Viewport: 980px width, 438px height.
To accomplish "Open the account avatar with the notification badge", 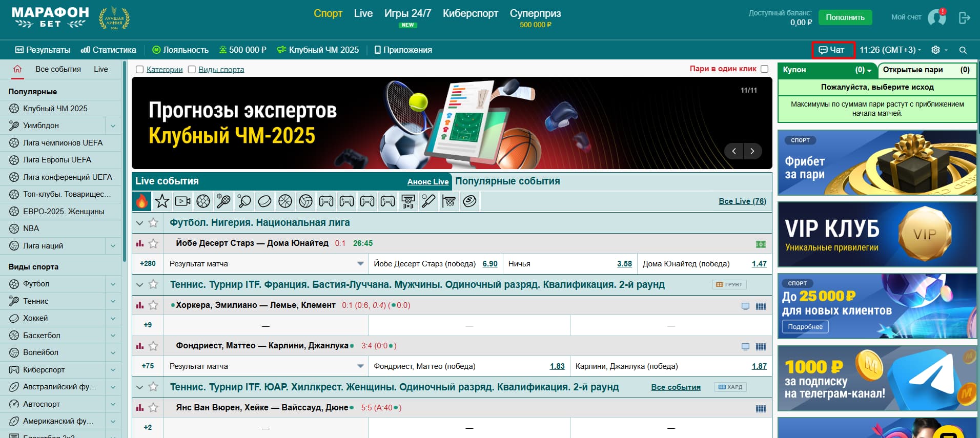I will [x=937, y=17].
